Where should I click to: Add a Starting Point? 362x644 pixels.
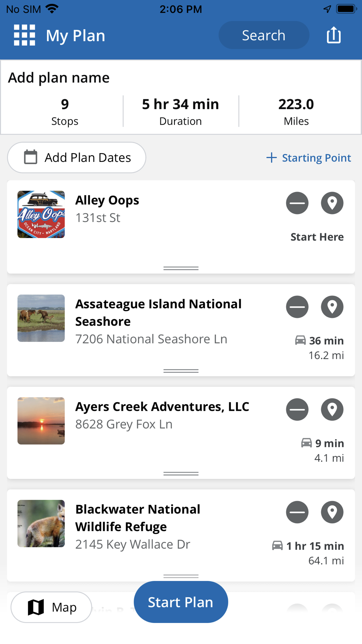[x=308, y=158]
